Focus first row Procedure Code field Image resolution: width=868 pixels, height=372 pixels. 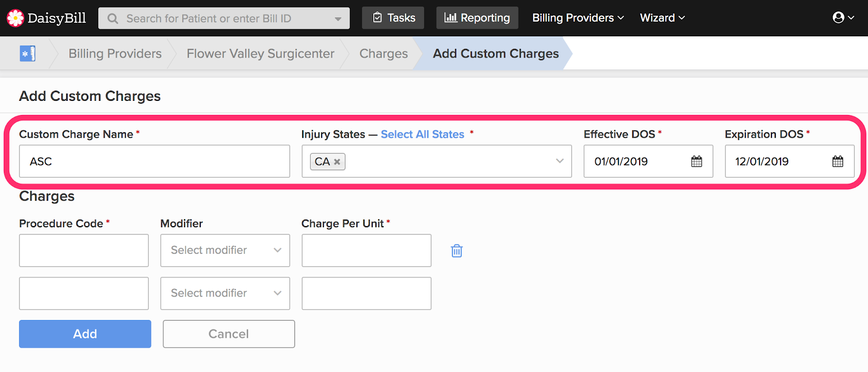coord(84,251)
